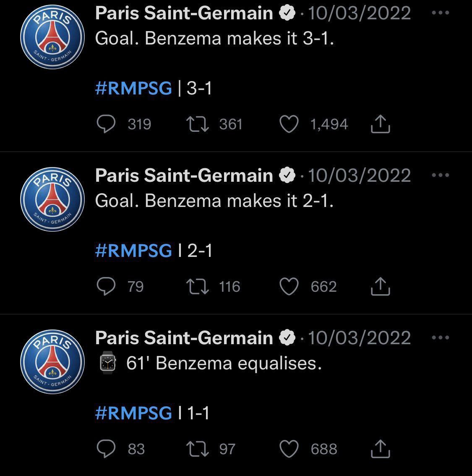Click Paris Saint-Germain name on the 2-1 tweet
Image resolution: width=472 pixels, height=476 pixels.
point(184,175)
